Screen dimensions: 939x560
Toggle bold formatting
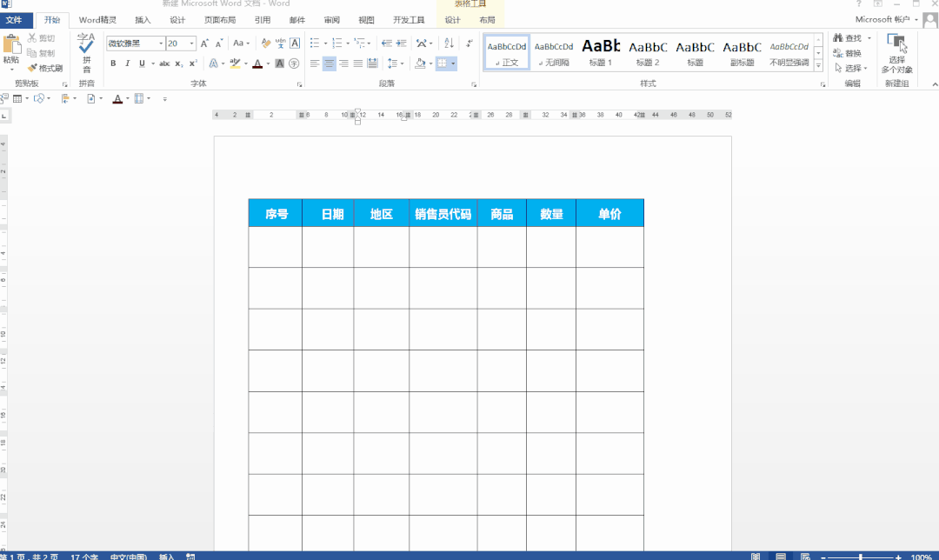113,63
